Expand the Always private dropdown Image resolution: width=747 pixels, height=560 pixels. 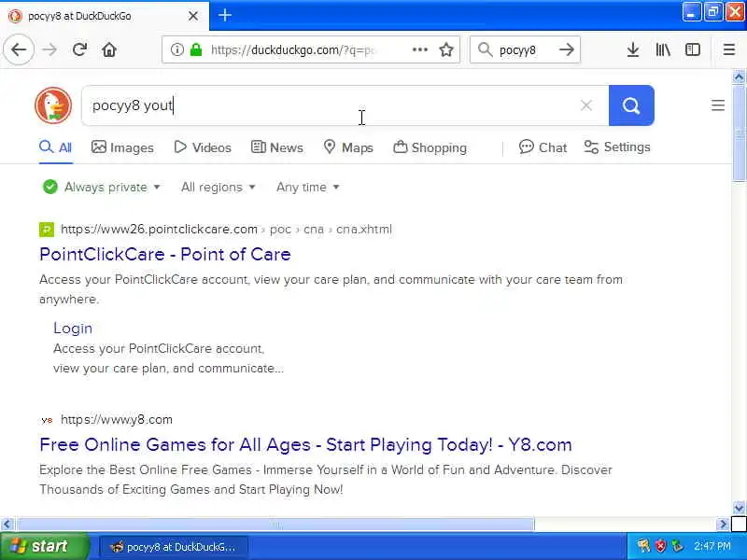[x=101, y=188]
